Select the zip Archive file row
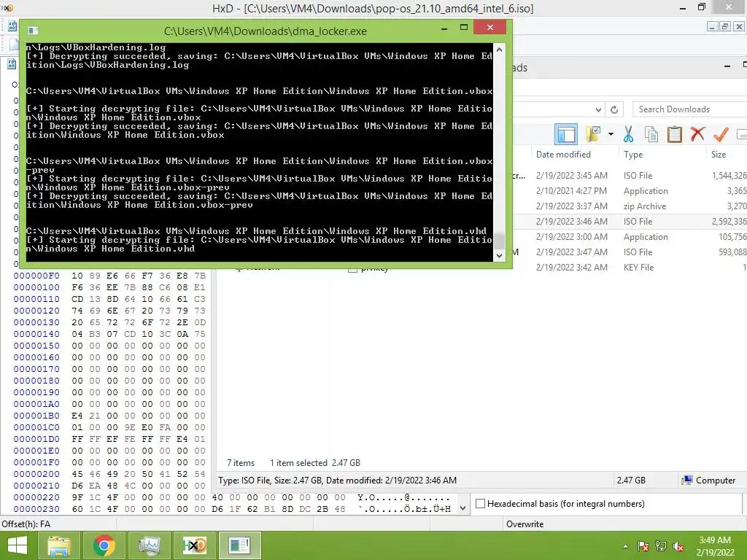 630,206
